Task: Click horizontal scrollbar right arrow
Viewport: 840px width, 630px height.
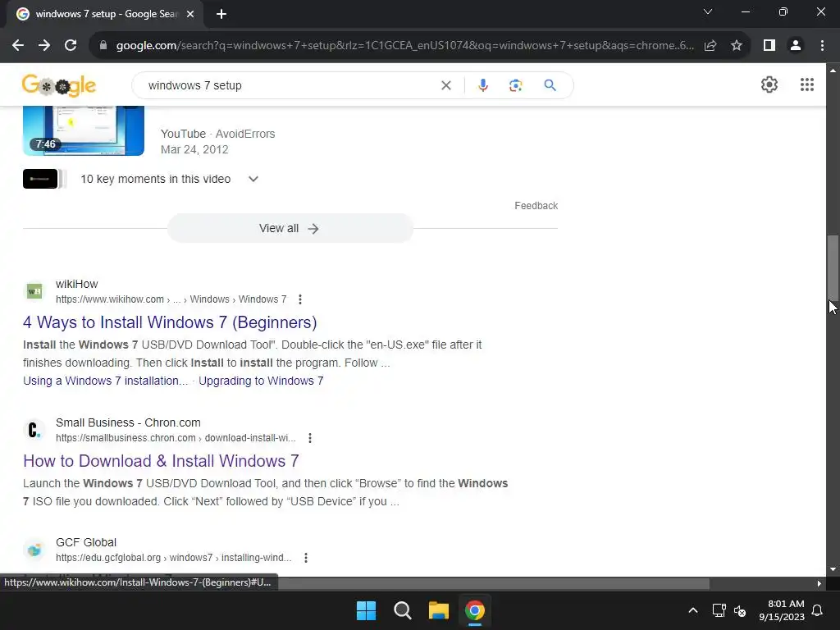Action: point(819,583)
